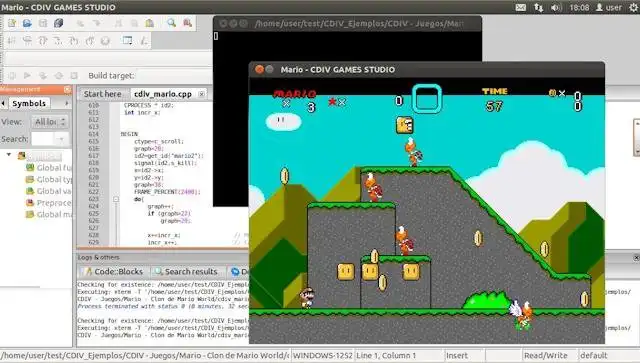The image size is (640, 363).
Task: Open the Search field dropdown arrow
Action: point(61,139)
